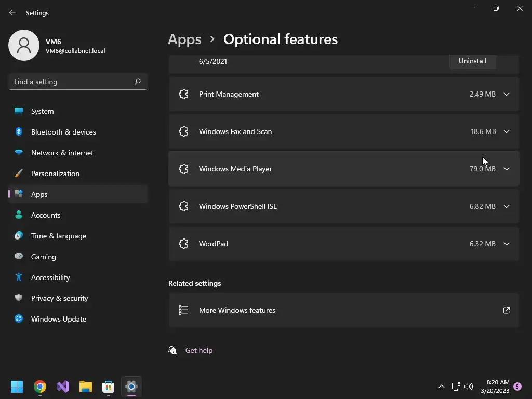Launch Visual Studio from the taskbar
The image size is (532, 399).
63,387
